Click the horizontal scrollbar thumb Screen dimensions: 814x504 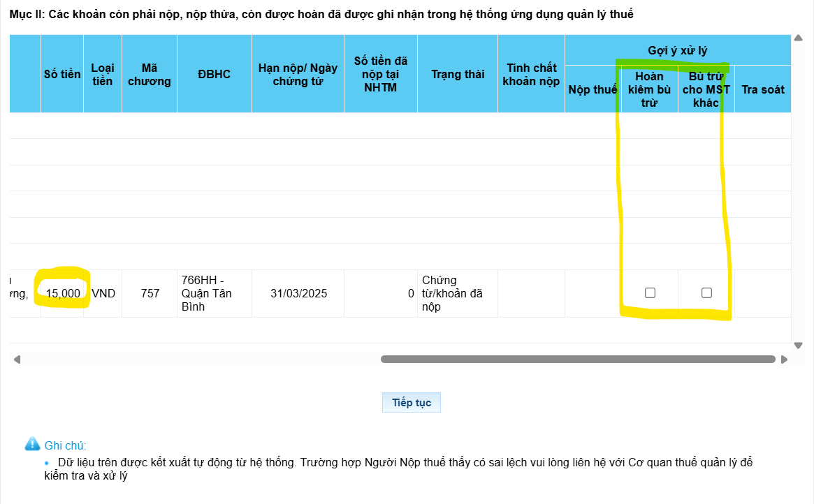577,360
